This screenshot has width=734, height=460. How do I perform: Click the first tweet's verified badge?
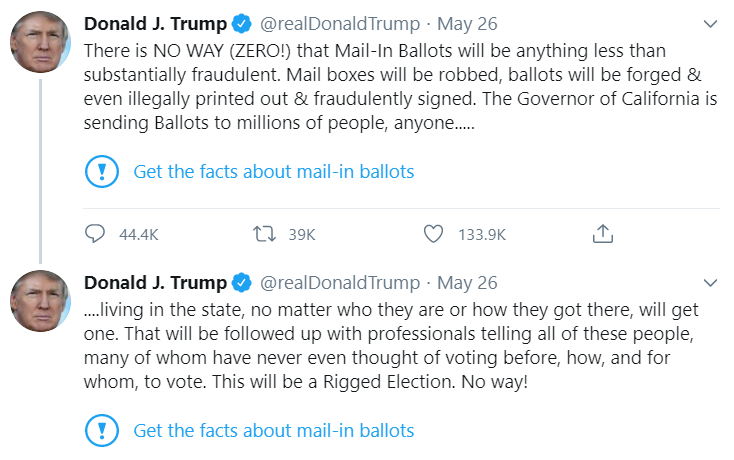coord(242,24)
